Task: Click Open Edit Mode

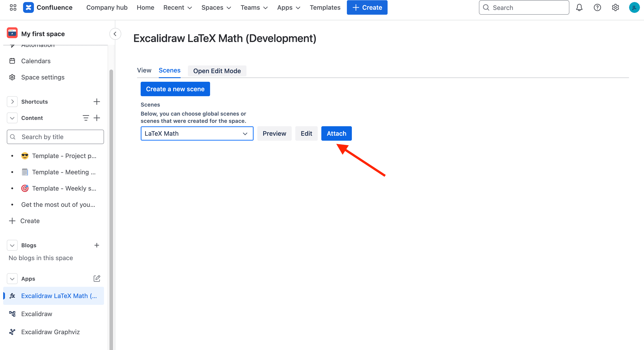Action: tap(217, 71)
